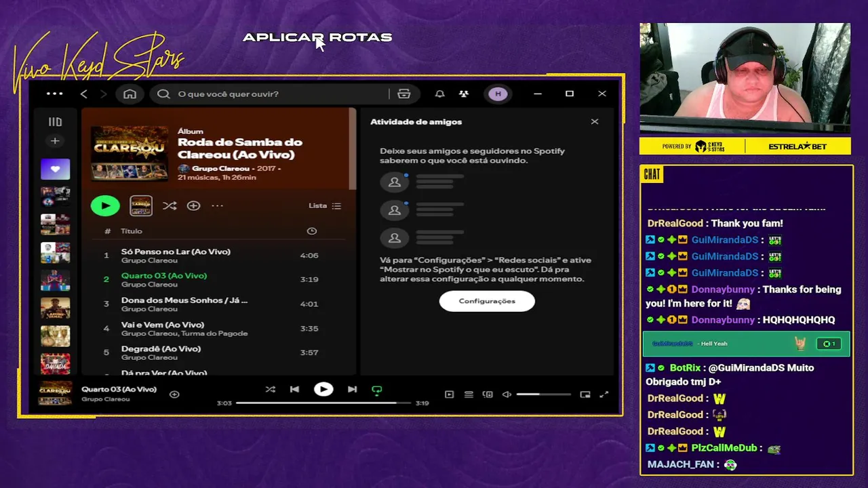Open the miniplayer icon
Image resolution: width=868 pixels, height=488 pixels.
(585, 394)
